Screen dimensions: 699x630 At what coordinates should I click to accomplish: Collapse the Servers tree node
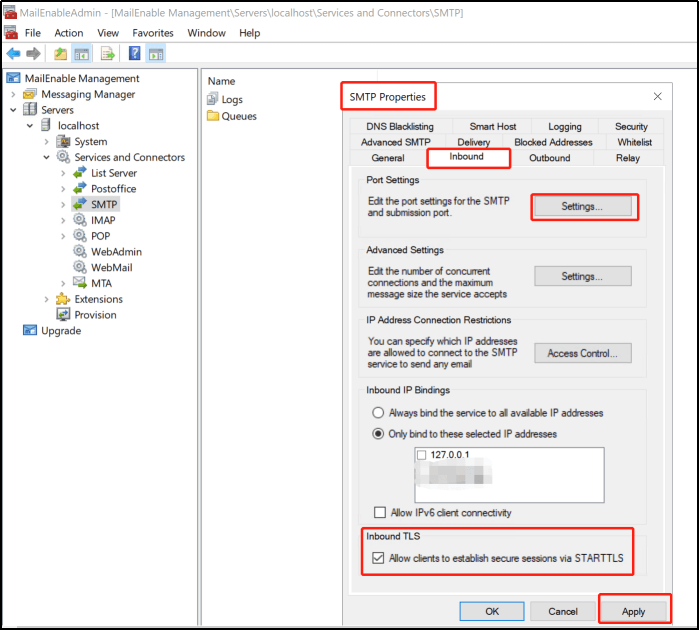(x=13, y=110)
